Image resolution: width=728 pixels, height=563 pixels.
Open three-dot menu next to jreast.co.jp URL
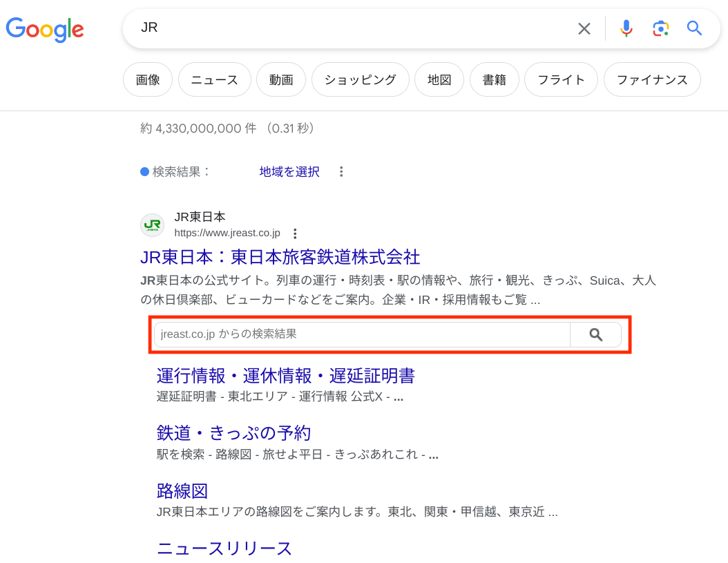(x=295, y=233)
